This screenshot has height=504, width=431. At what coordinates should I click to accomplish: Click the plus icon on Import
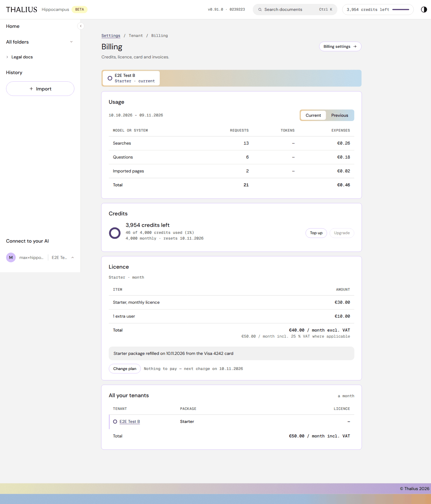[x=31, y=89]
